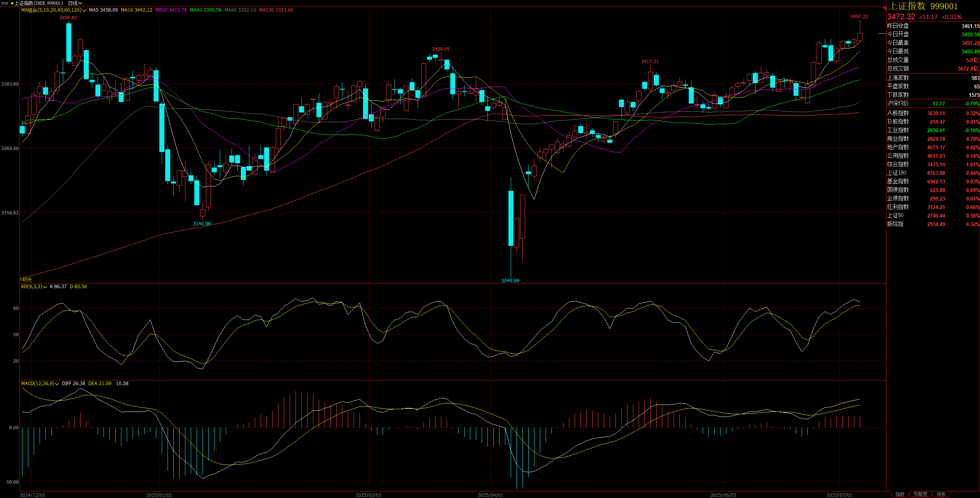Open the 日线 period dropdown
Viewport: 980px width, 498px height.
click(x=75, y=3)
